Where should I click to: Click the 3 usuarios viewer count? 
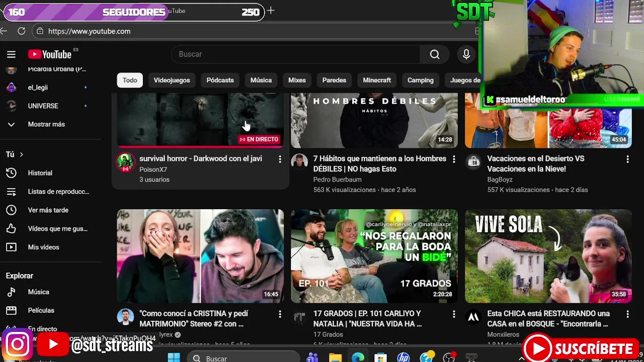click(154, 179)
